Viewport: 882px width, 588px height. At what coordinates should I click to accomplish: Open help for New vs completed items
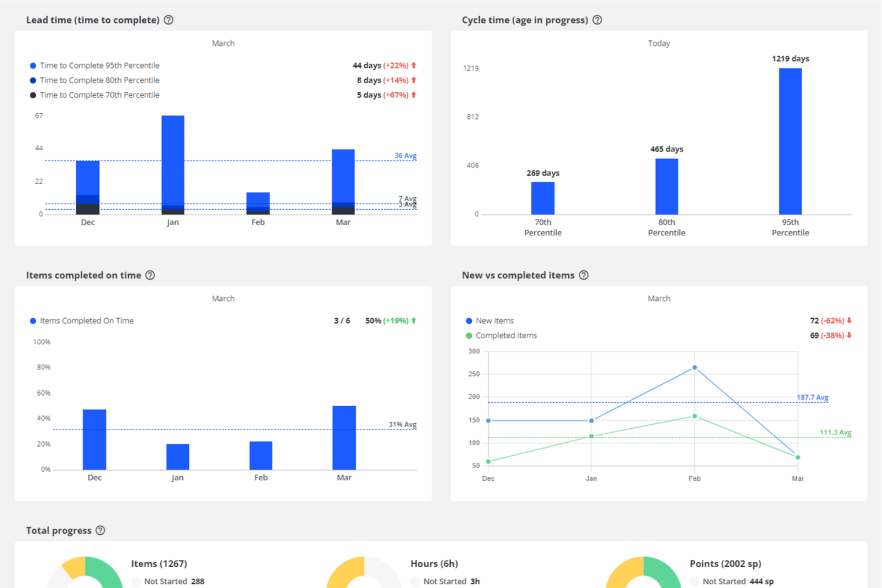tap(584, 275)
